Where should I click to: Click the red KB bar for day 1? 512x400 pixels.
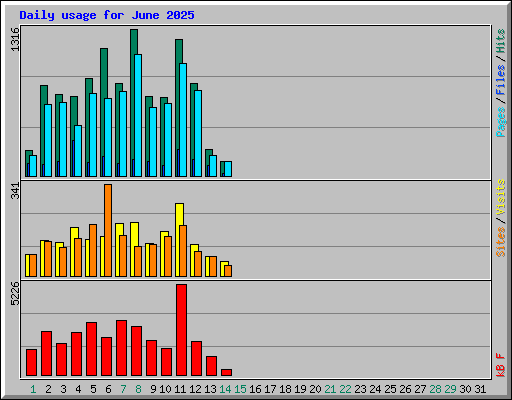pyautogui.click(x=31, y=362)
